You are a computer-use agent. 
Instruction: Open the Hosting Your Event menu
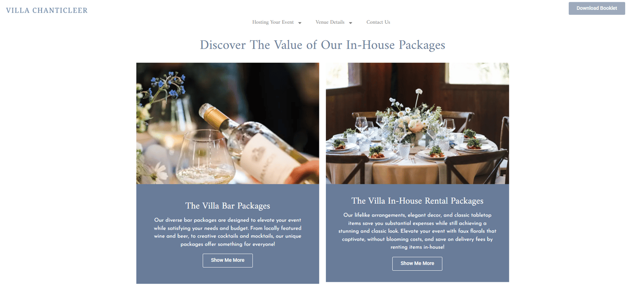tap(273, 22)
